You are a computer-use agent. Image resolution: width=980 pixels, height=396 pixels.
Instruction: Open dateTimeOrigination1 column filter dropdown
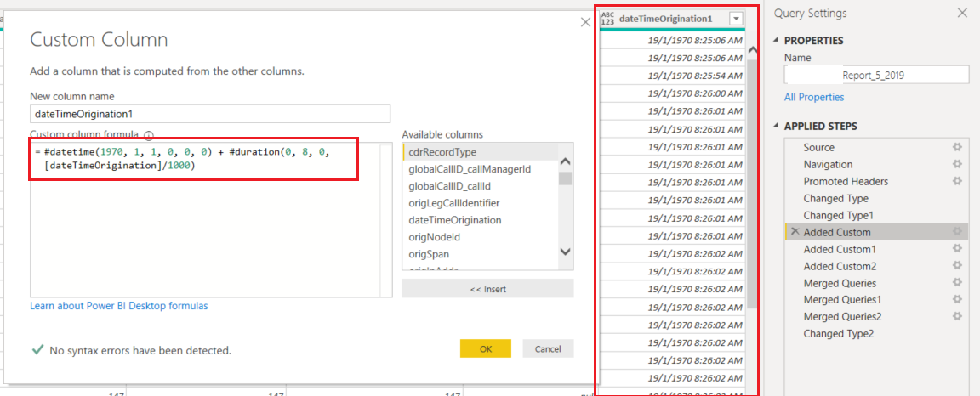point(737,19)
